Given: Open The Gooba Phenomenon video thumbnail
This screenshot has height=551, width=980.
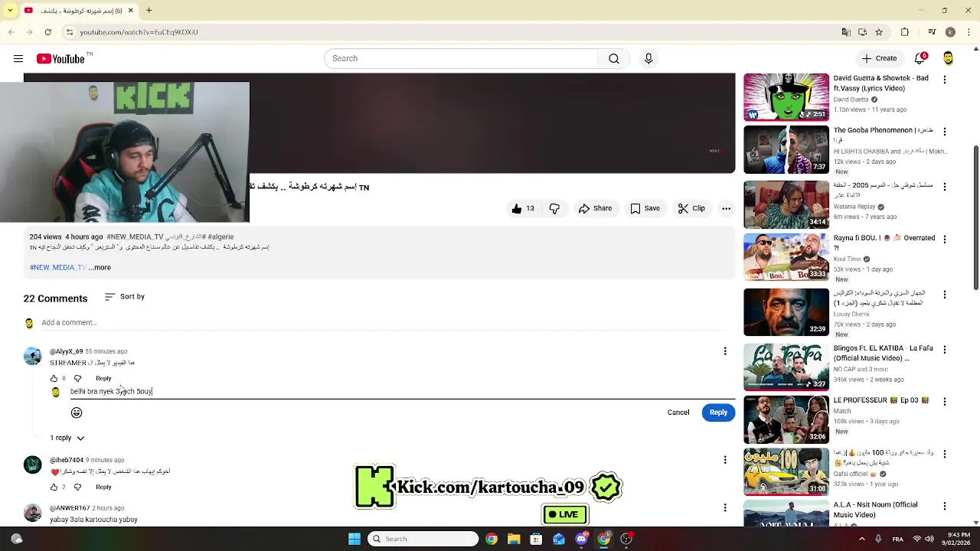Looking at the screenshot, I should (x=786, y=151).
